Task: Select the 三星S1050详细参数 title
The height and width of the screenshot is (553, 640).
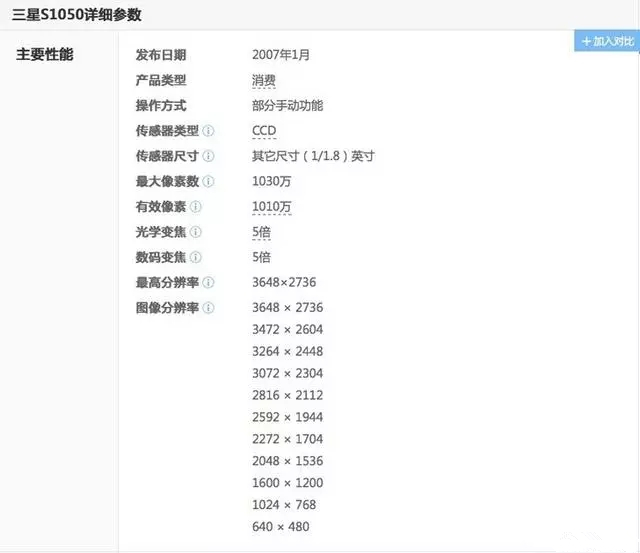Action: (77, 15)
